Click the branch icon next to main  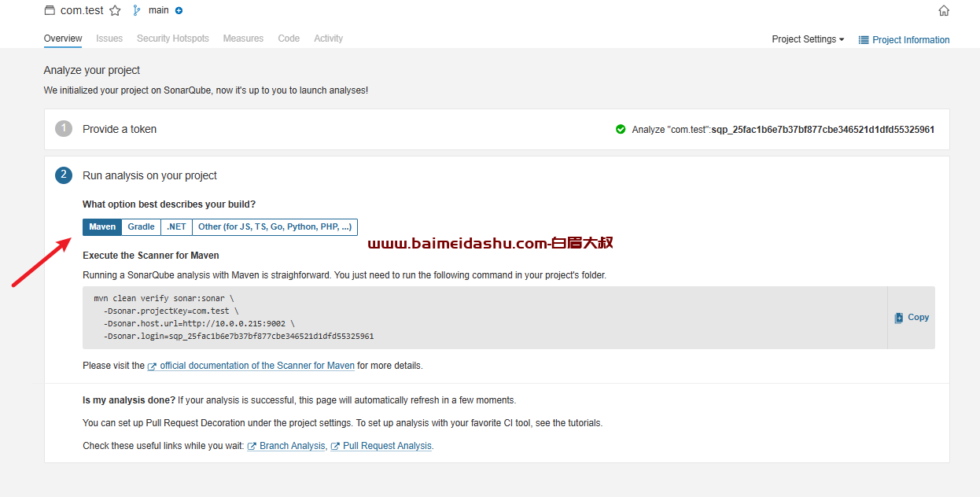point(137,11)
